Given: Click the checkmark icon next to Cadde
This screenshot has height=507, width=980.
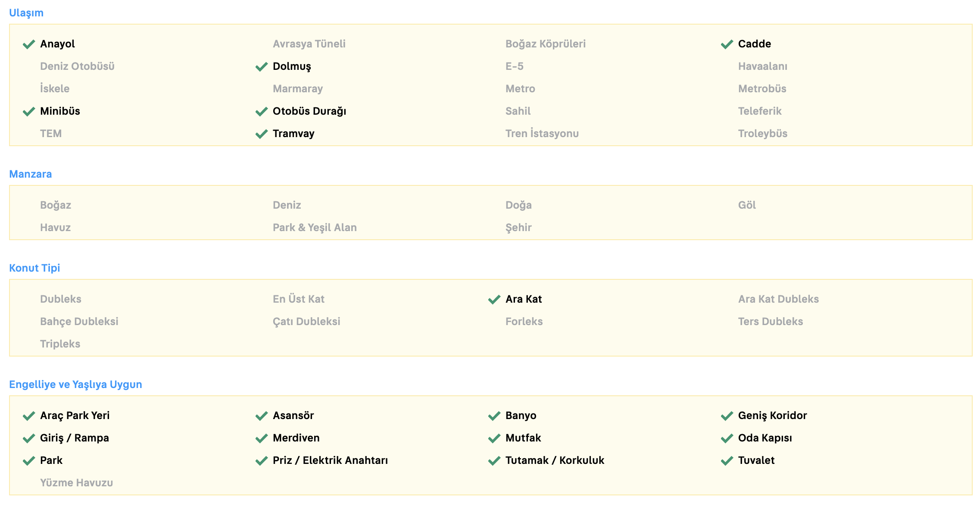Looking at the screenshot, I should (x=727, y=44).
